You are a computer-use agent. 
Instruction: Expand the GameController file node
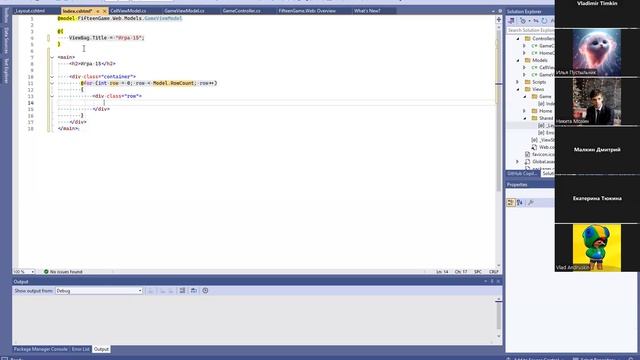[x=524, y=46]
